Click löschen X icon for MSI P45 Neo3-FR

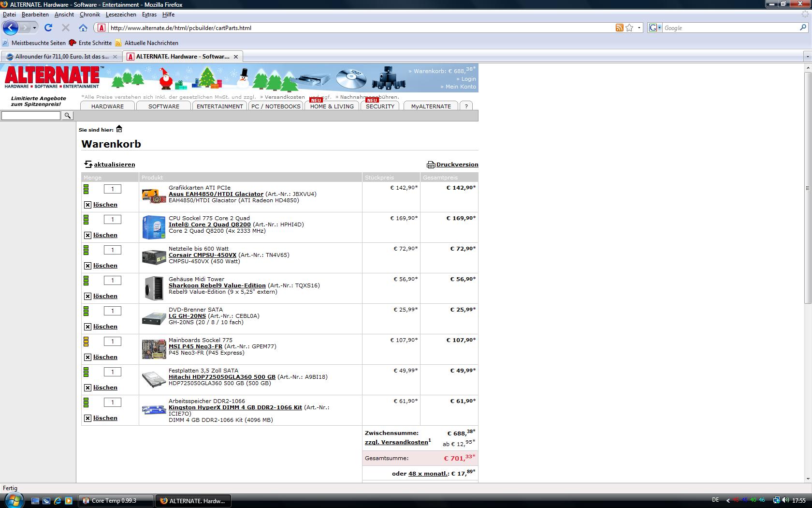87,357
